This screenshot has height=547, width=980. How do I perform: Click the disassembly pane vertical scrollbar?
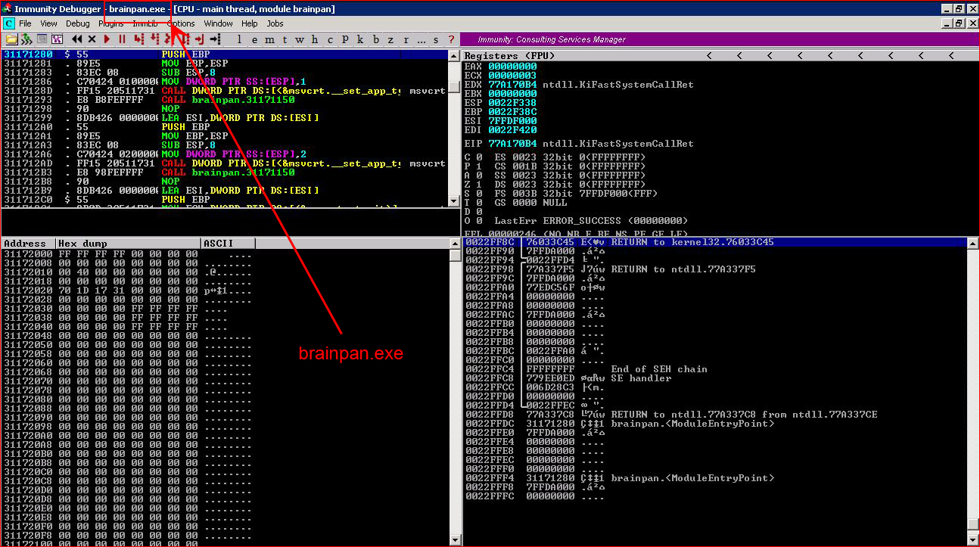tap(454, 129)
